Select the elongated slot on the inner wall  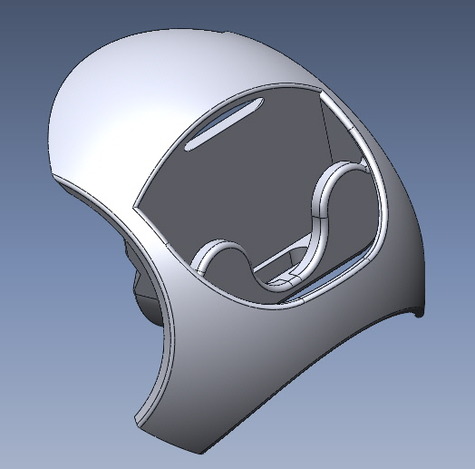[x=224, y=123]
